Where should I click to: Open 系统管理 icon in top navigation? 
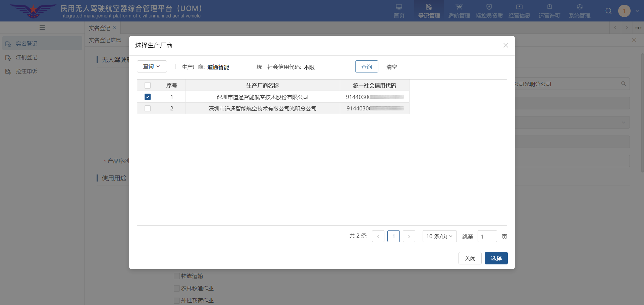[580, 7]
